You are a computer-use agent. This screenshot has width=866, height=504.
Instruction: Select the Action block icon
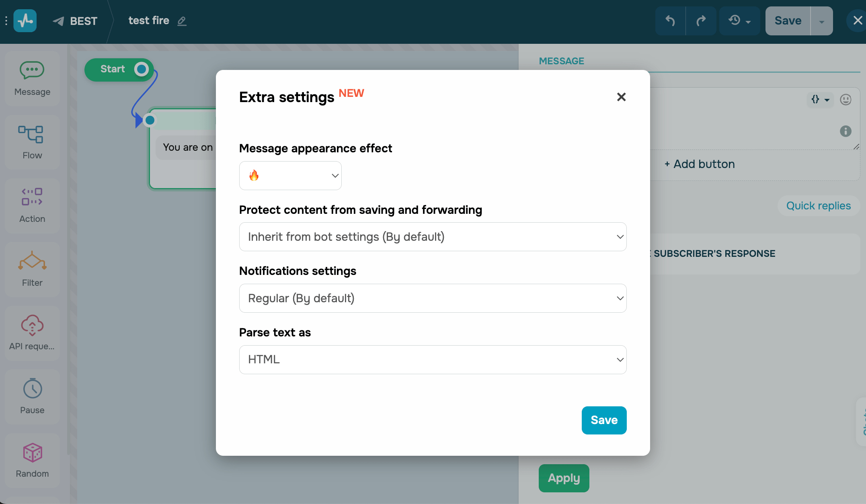(x=32, y=197)
